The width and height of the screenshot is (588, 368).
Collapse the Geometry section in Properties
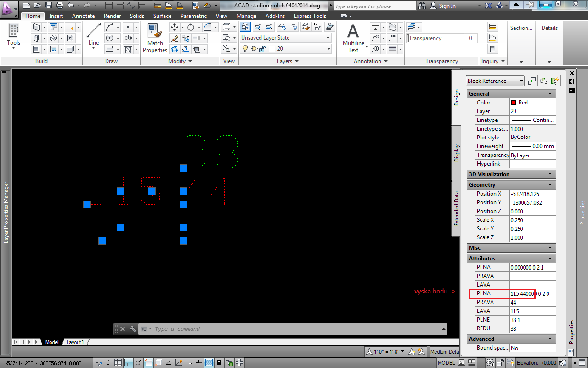[x=550, y=185]
